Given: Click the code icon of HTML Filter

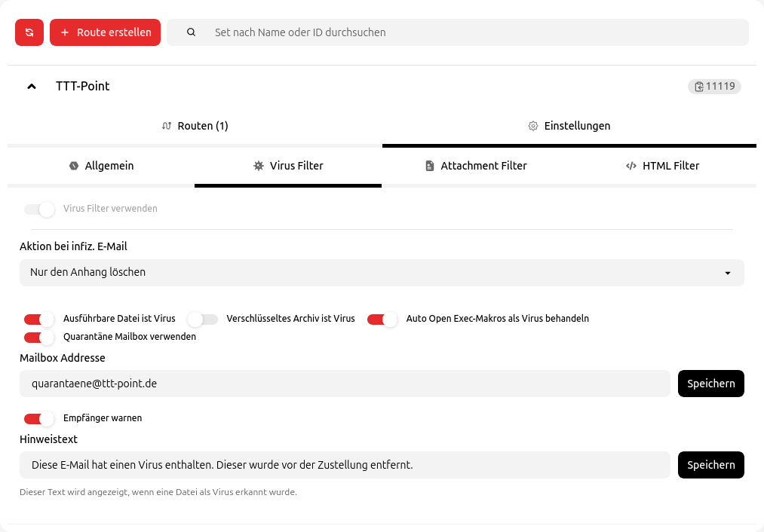Looking at the screenshot, I should [x=631, y=166].
